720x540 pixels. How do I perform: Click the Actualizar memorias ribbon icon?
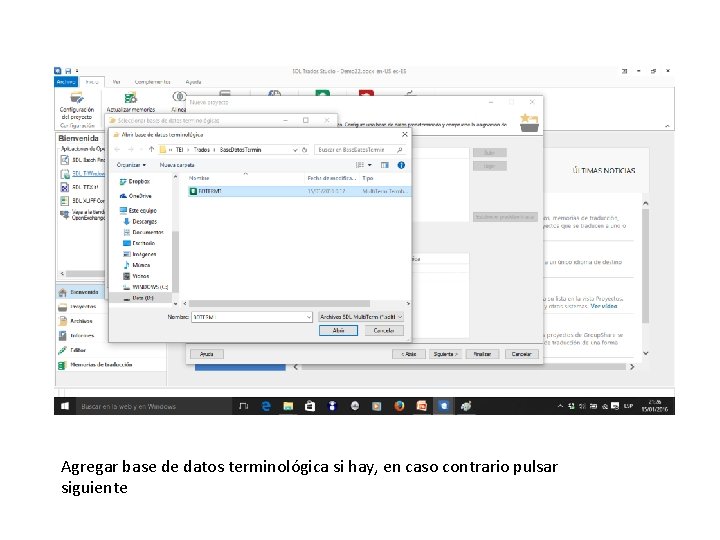click(131, 97)
